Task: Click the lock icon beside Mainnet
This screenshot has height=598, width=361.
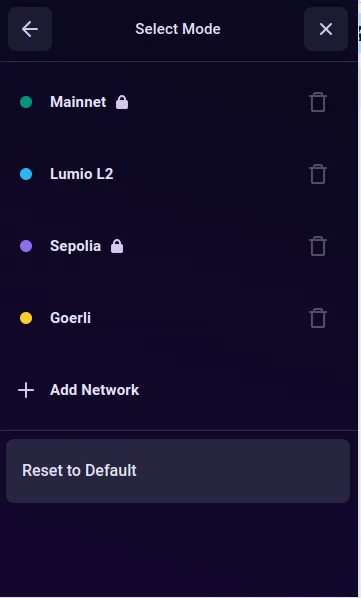Action: point(122,102)
